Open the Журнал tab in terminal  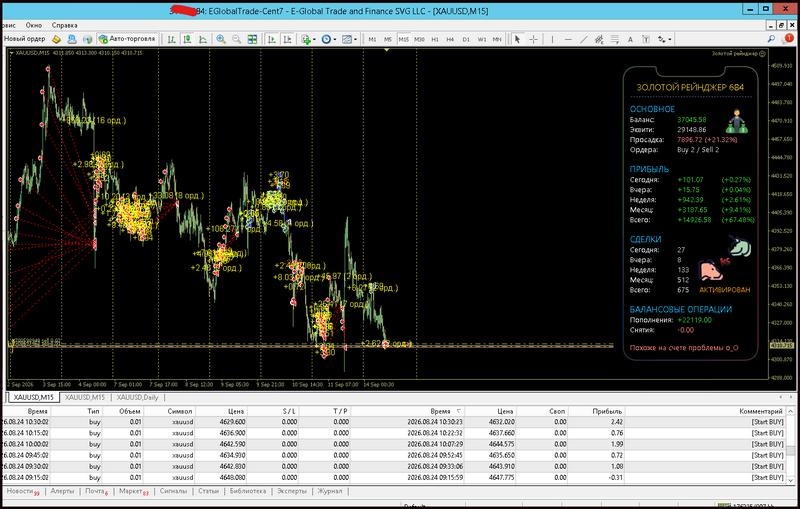(330, 491)
